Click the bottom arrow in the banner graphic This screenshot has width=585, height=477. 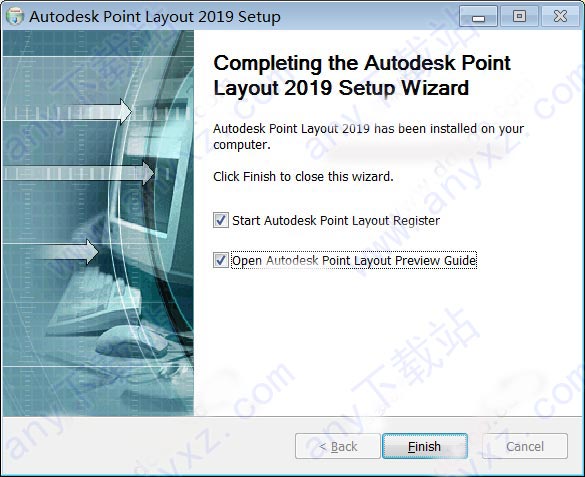(x=51, y=252)
